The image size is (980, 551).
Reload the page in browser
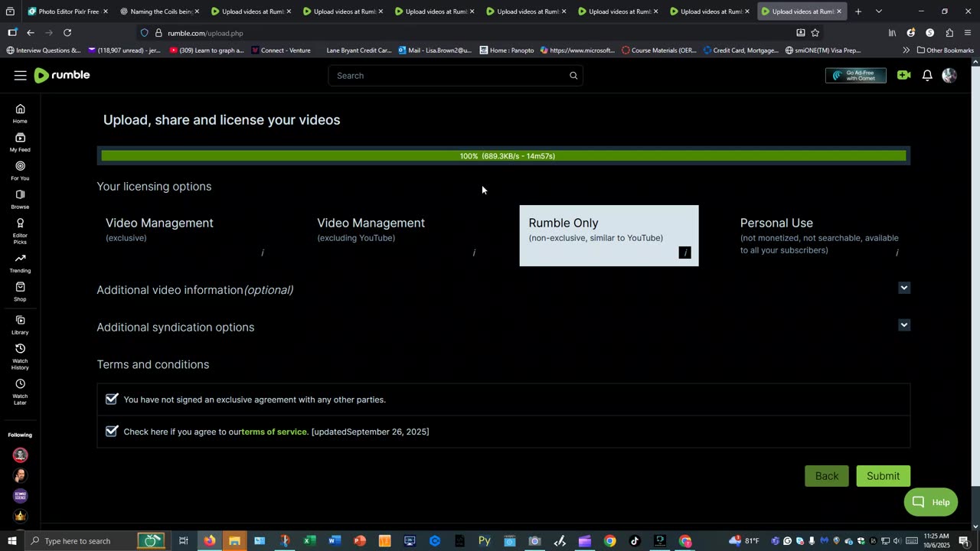point(67,33)
